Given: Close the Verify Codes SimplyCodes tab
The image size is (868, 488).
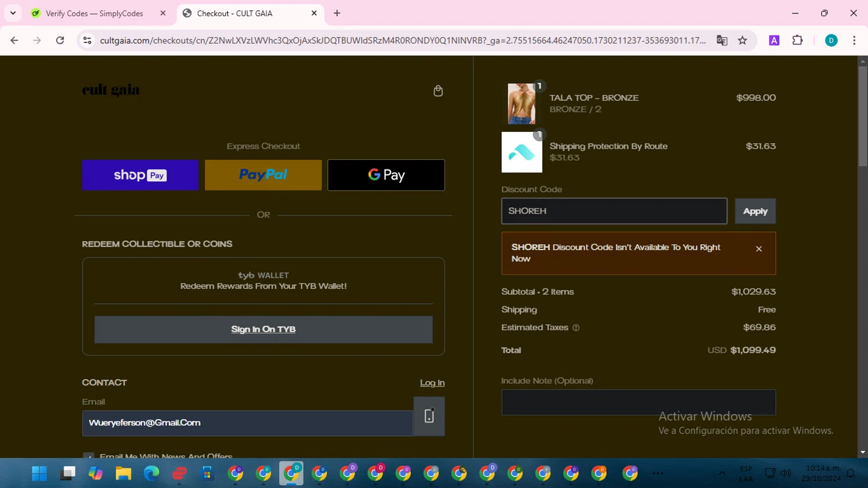Looking at the screenshot, I should tap(163, 13).
